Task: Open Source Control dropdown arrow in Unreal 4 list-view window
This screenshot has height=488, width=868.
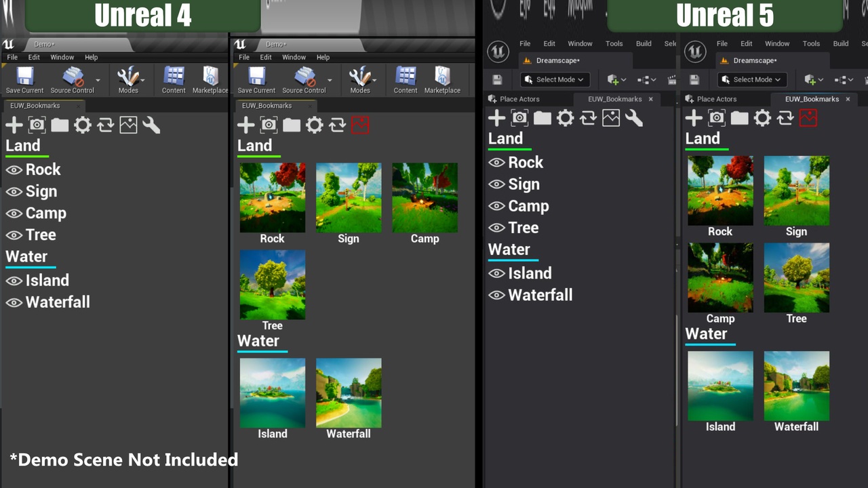Action: click(98, 80)
